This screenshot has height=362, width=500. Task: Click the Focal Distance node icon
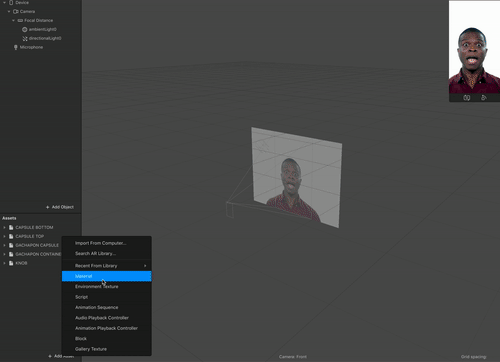pyautogui.click(x=20, y=20)
